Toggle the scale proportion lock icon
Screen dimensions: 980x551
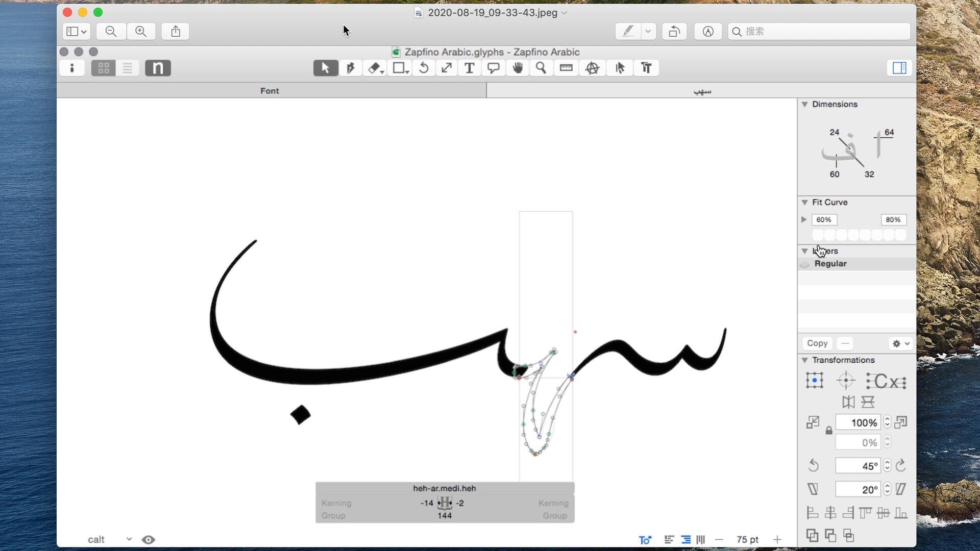(x=829, y=431)
